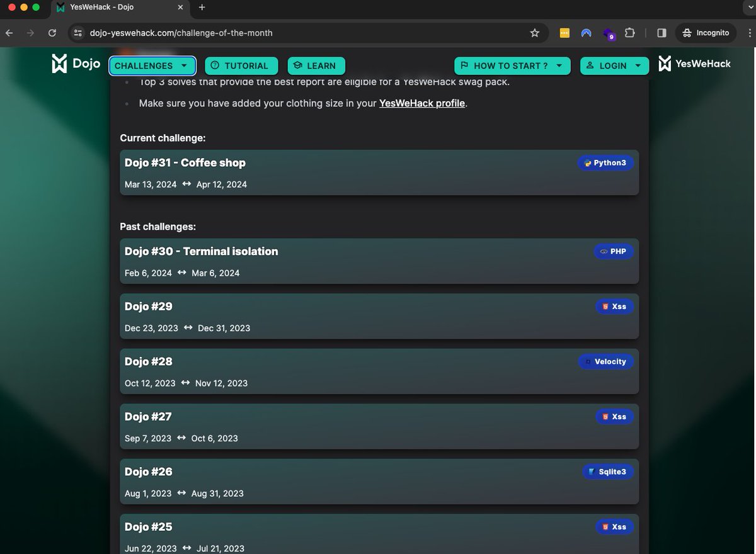Open Dojo #30 - Terminal isolation challenge
This screenshot has height=554, width=756.
pyautogui.click(x=379, y=261)
